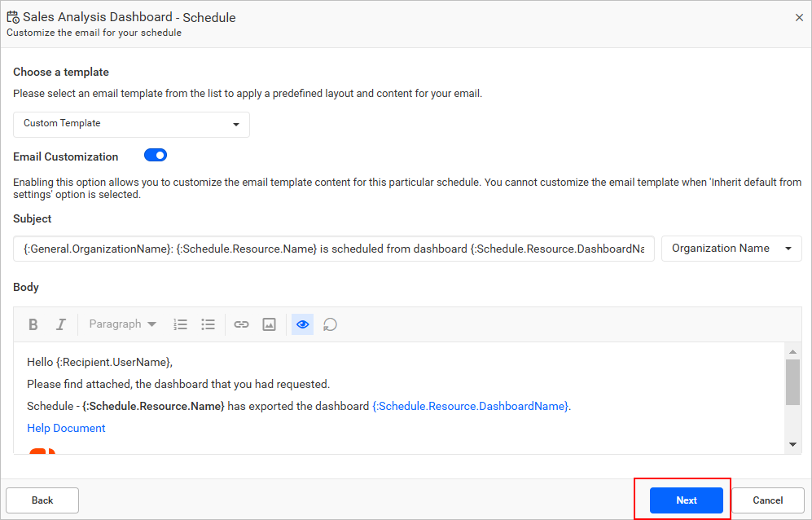Insert a hyperlink into the email body
This screenshot has height=520, width=812.
pyautogui.click(x=241, y=324)
